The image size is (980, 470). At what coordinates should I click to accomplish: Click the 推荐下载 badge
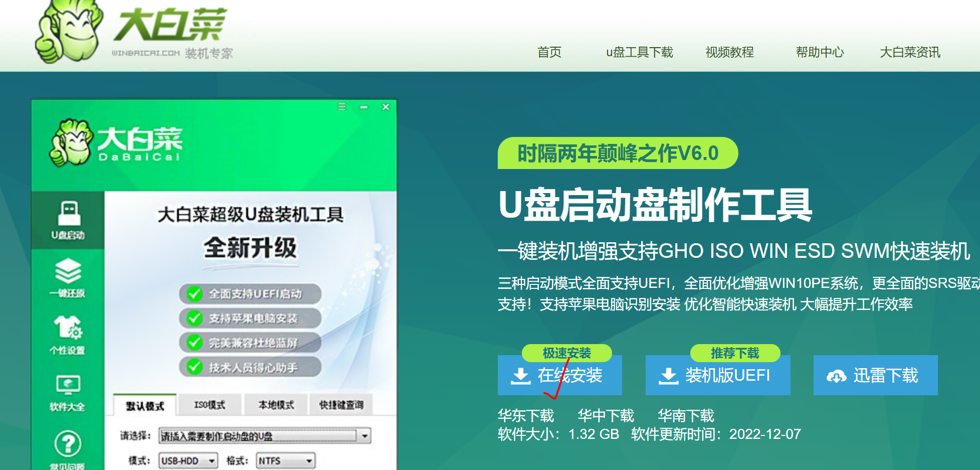(x=735, y=353)
